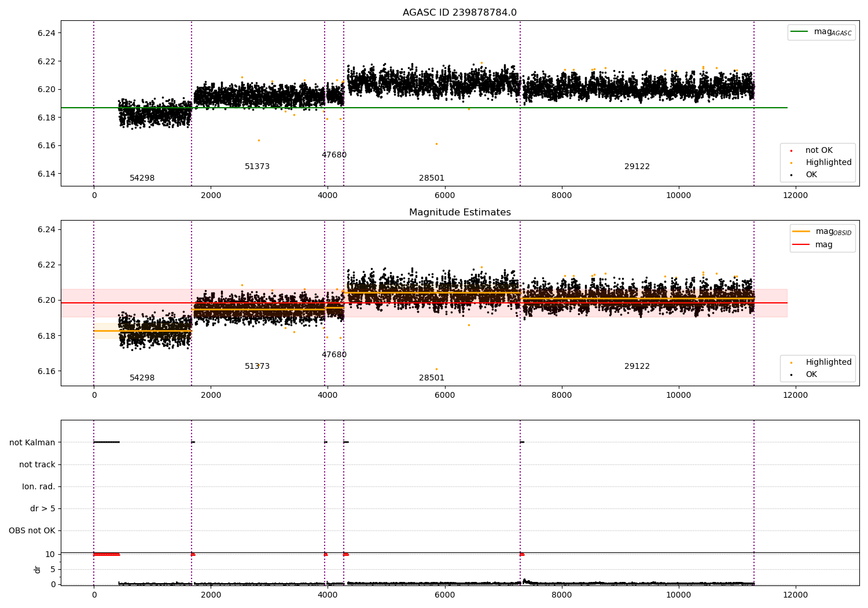Click the 12000 x-tick in bottom panel
The height and width of the screenshot is (608, 868).
[795, 595]
